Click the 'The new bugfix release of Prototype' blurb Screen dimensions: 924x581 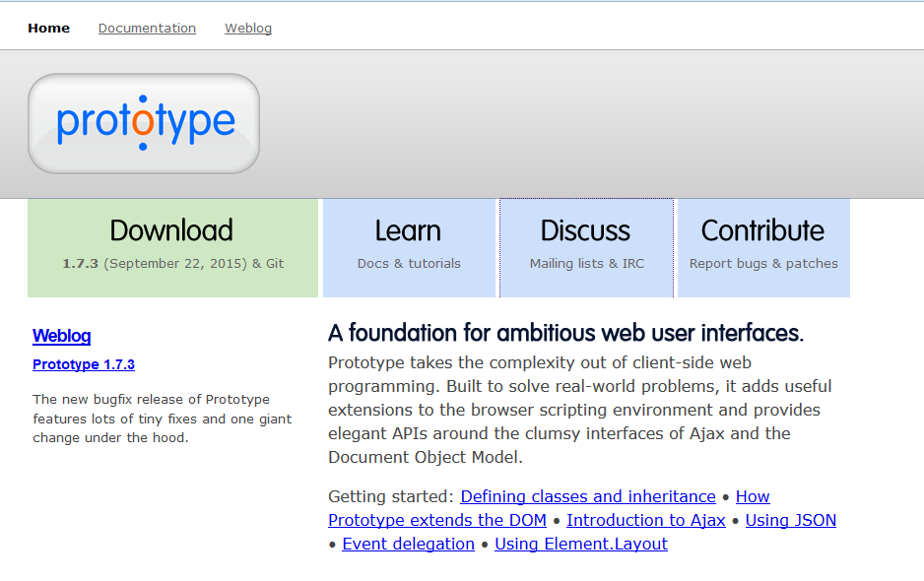point(163,419)
